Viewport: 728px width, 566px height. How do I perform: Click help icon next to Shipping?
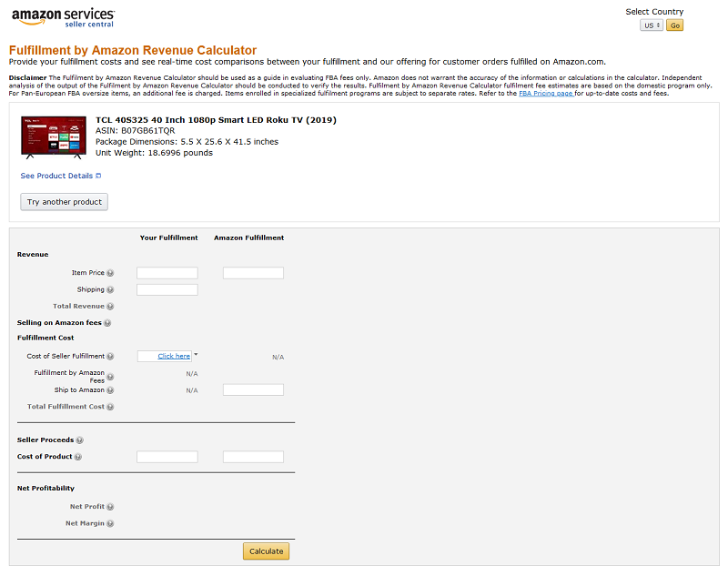[110, 289]
